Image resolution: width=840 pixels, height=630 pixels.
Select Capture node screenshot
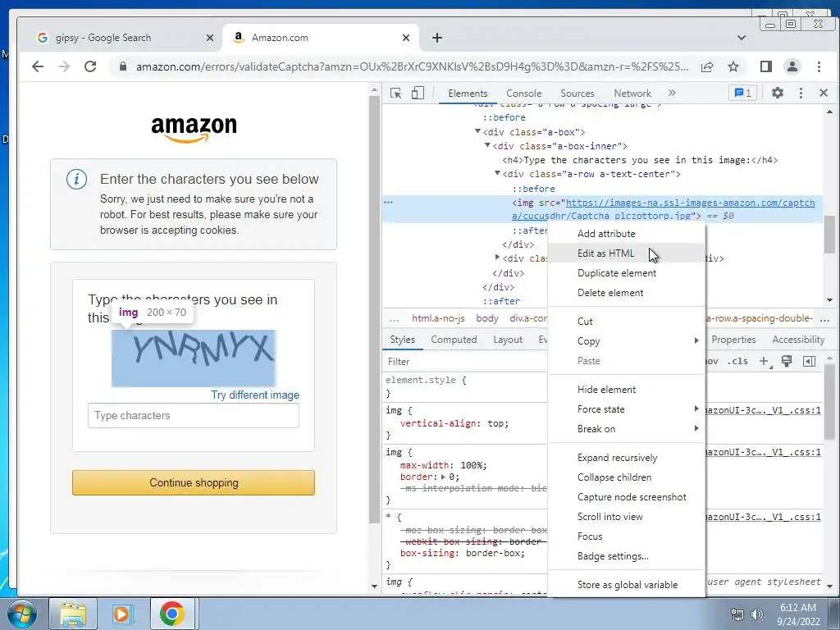627,497
